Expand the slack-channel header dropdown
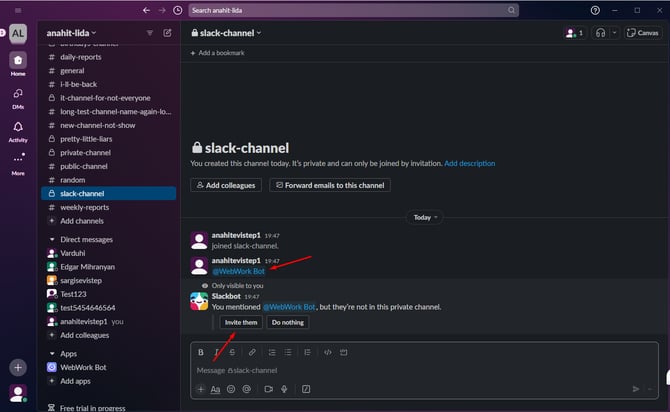The image size is (670, 412). click(x=230, y=33)
